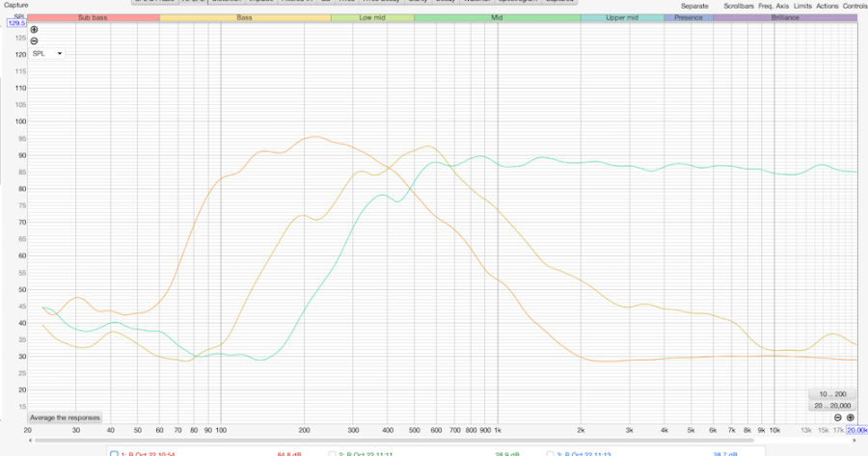Click the Sub bass frequency band

(93, 17)
